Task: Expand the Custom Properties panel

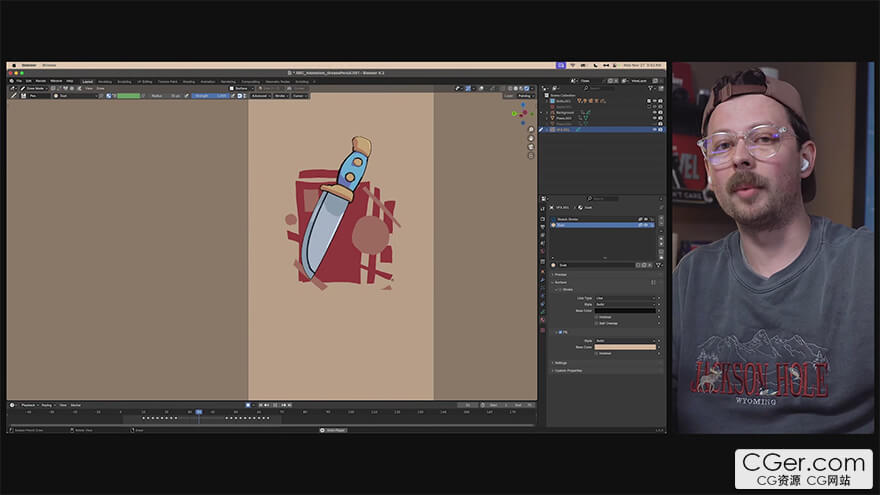Action: [567, 370]
